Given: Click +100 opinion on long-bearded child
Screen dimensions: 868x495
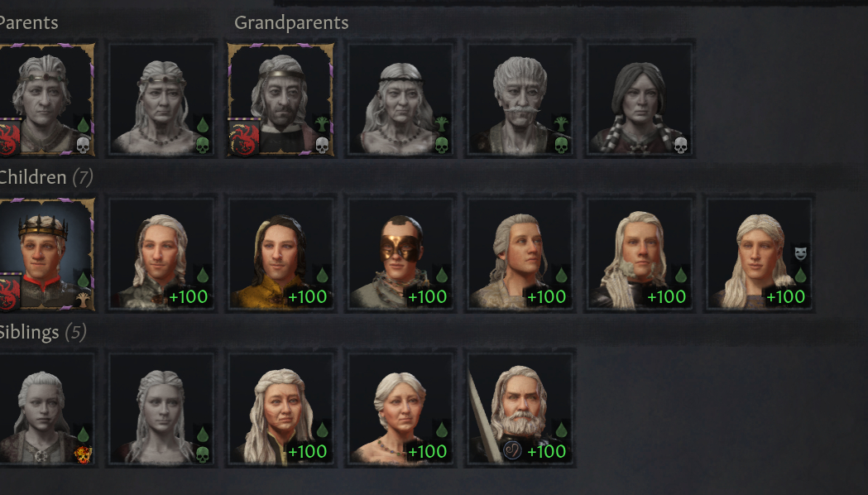Looking at the screenshot, I should (666, 297).
